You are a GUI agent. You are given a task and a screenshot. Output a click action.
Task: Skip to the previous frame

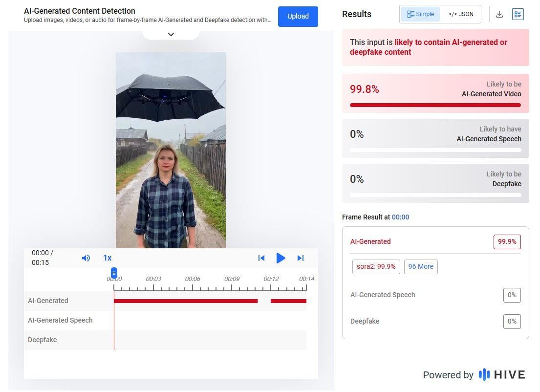(x=261, y=258)
